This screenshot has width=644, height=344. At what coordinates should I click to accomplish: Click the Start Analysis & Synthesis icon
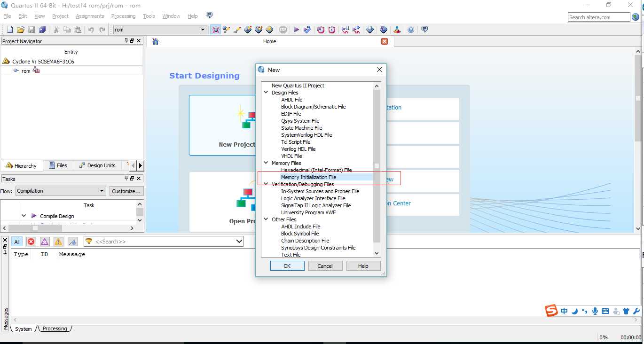tap(307, 30)
